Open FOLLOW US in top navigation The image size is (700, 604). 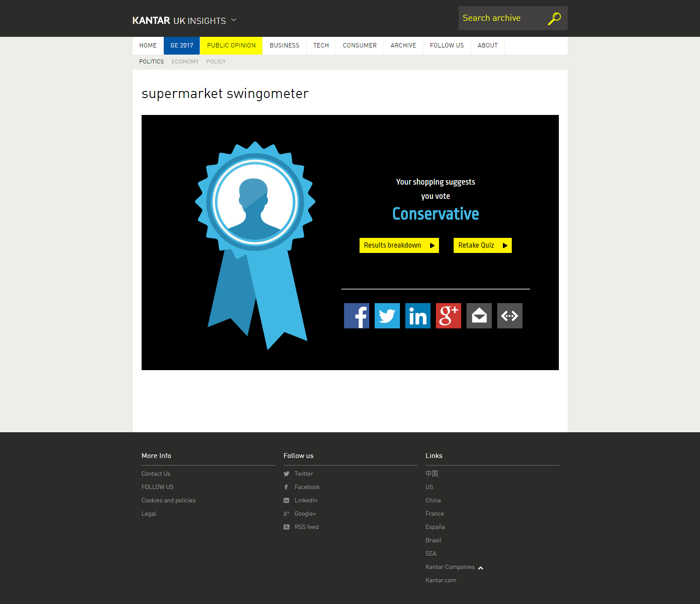(x=447, y=45)
